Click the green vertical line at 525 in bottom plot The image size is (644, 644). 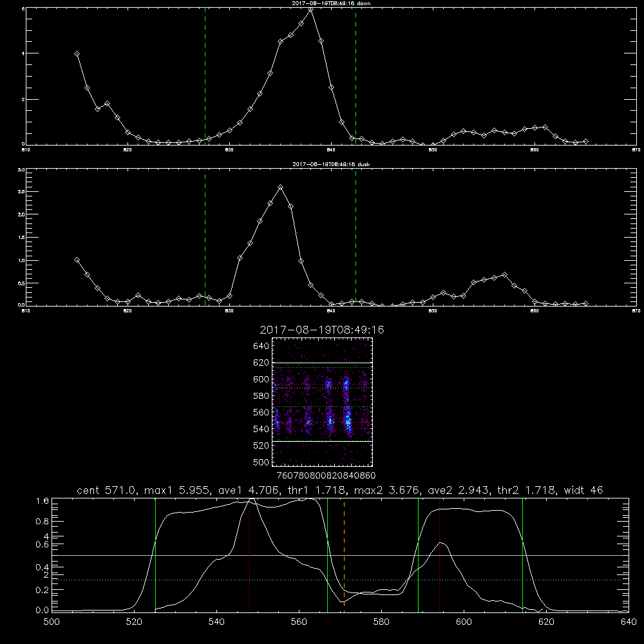pos(155,554)
